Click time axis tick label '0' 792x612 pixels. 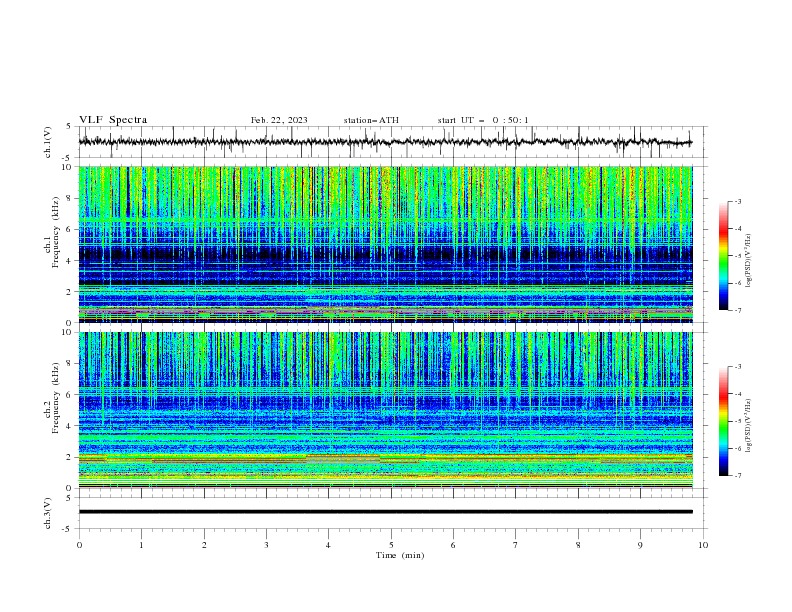click(79, 545)
